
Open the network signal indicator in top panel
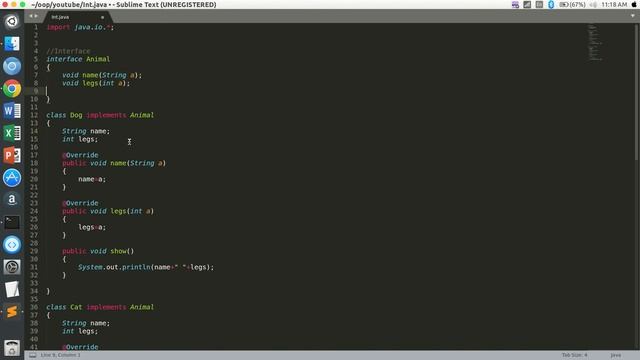(527, 4)
